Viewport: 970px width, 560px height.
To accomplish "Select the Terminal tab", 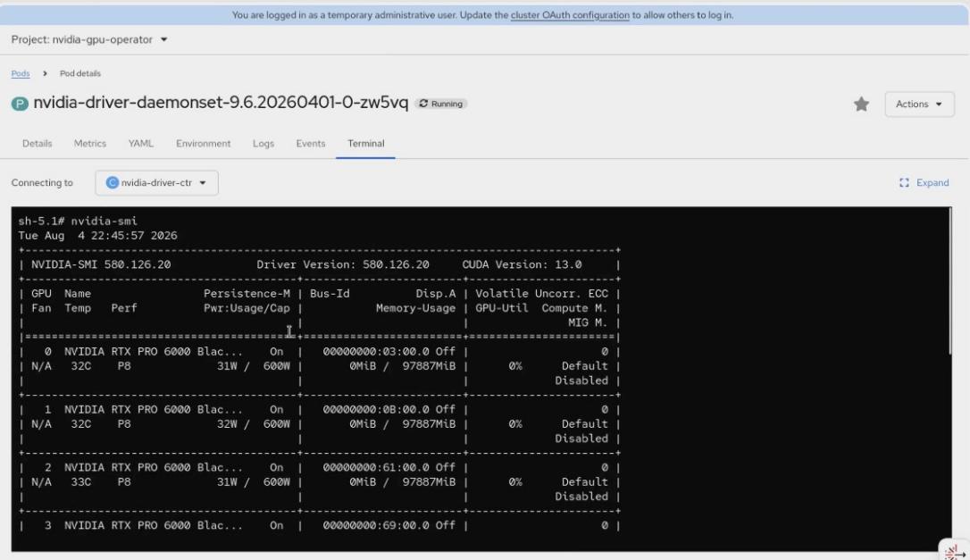I will click(x=365, y=143).
